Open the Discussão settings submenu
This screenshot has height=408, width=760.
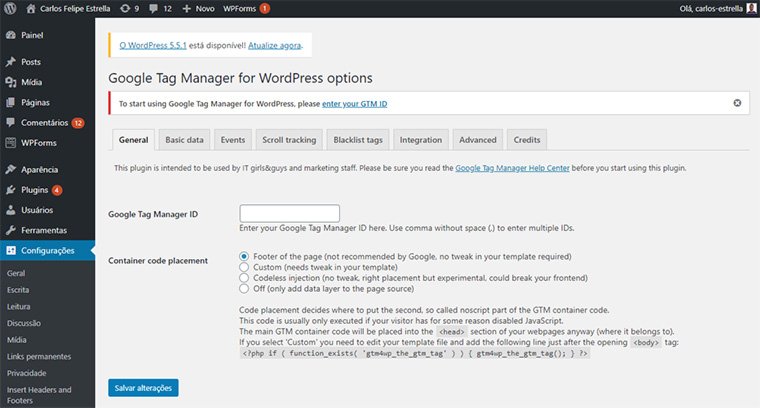pyautogui.click(x=24, y=323)
